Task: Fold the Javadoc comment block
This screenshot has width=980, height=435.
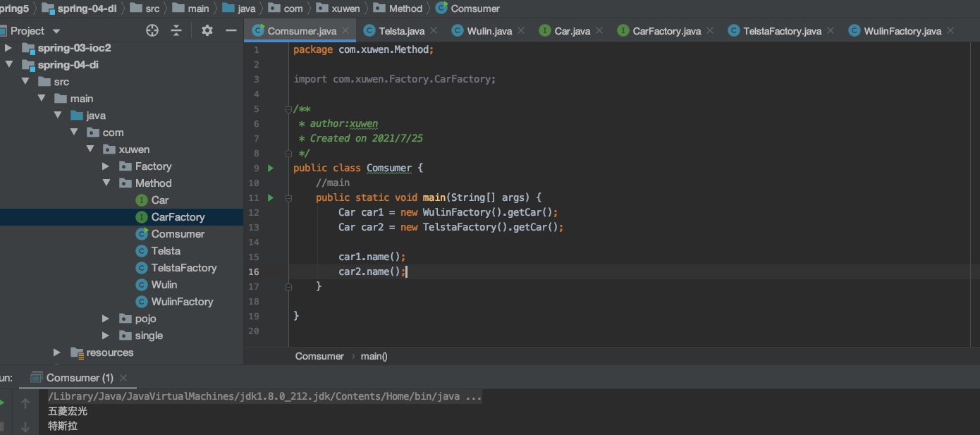Action: (288, 109)
